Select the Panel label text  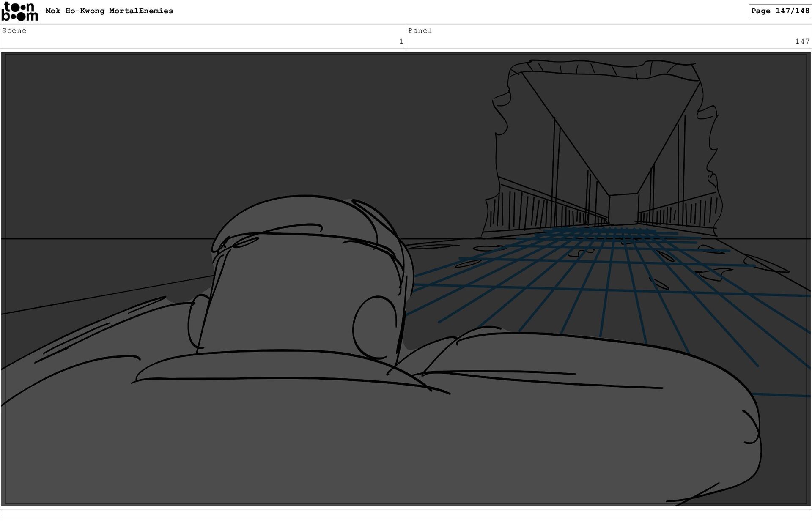420,30
